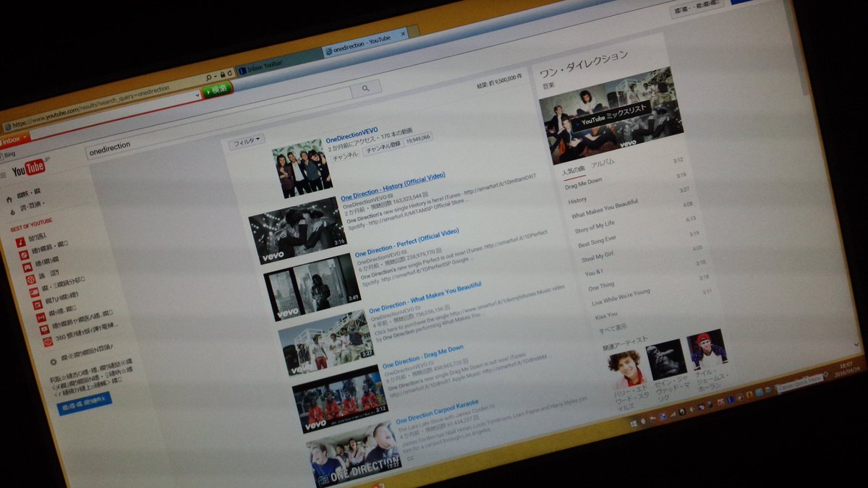Click the YouTube magnifier search button
The width and height of the screenshot is (868, 488).
point(365,88)
